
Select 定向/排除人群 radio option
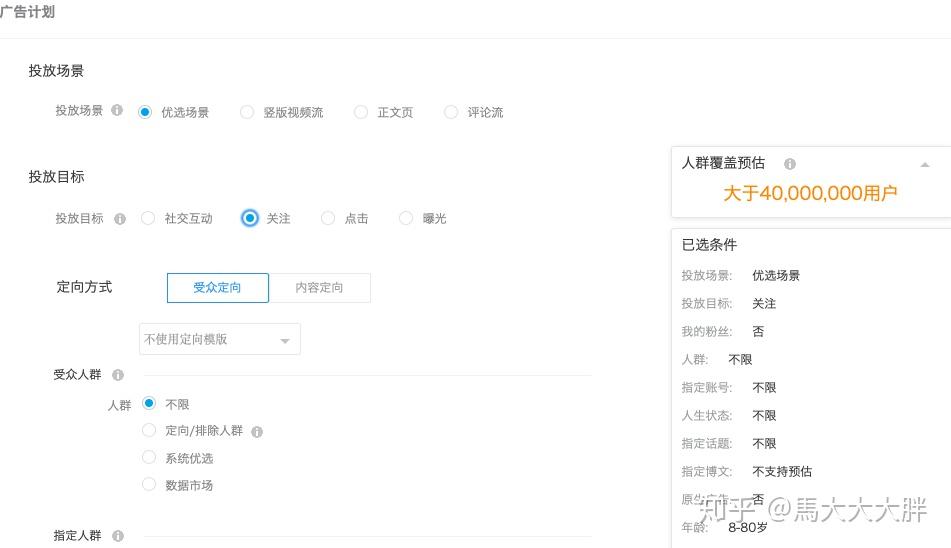[x=149, y=430]
